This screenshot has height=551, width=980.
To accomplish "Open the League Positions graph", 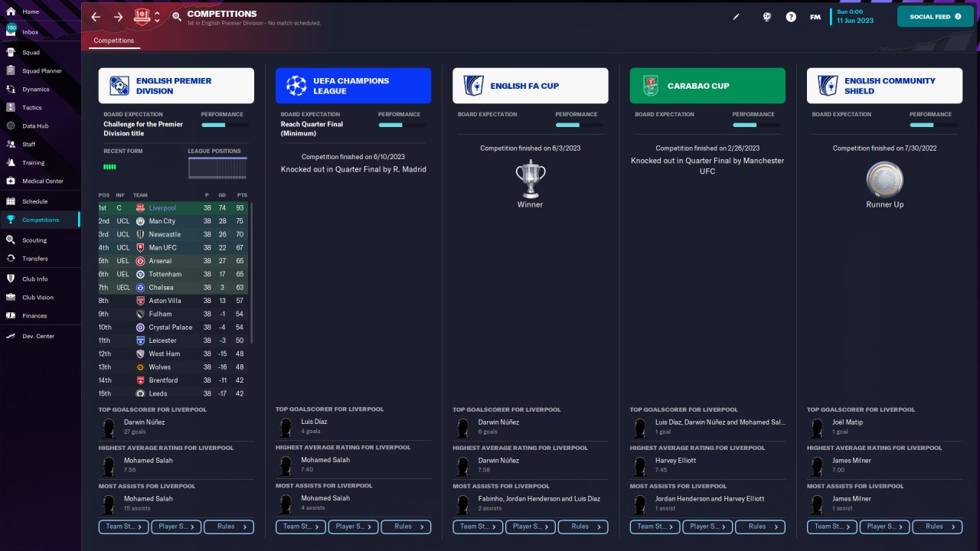I will [217, 168].
